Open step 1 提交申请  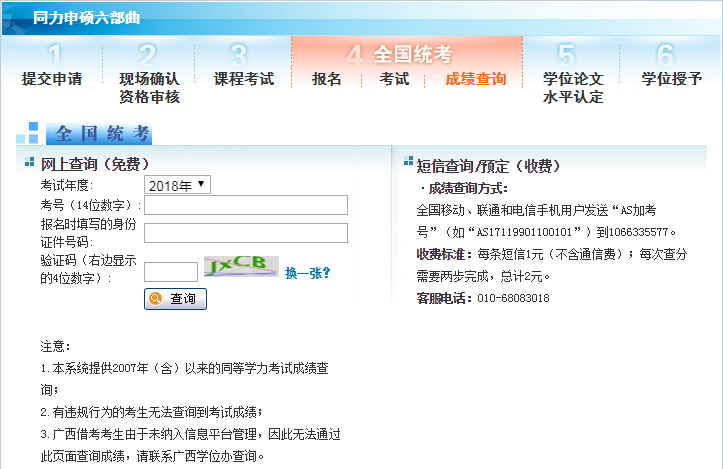[52, 78]
